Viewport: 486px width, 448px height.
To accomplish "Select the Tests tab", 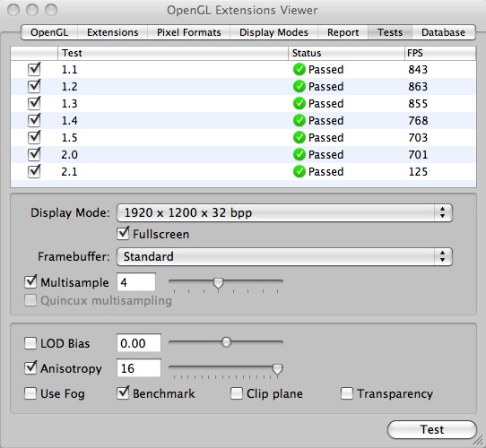I will click(390, 32).
